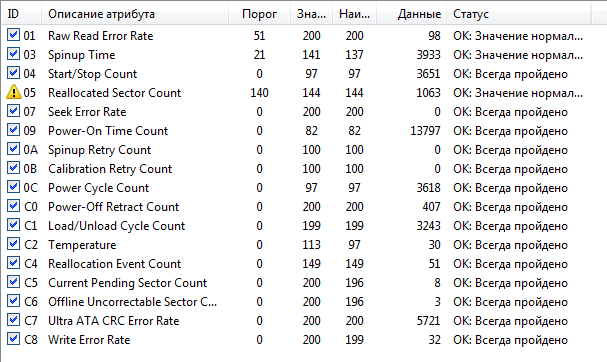Select the Calibration Retry Count attribute name
The height and width of the screenshot is (362, 607).
pos(110,169)
